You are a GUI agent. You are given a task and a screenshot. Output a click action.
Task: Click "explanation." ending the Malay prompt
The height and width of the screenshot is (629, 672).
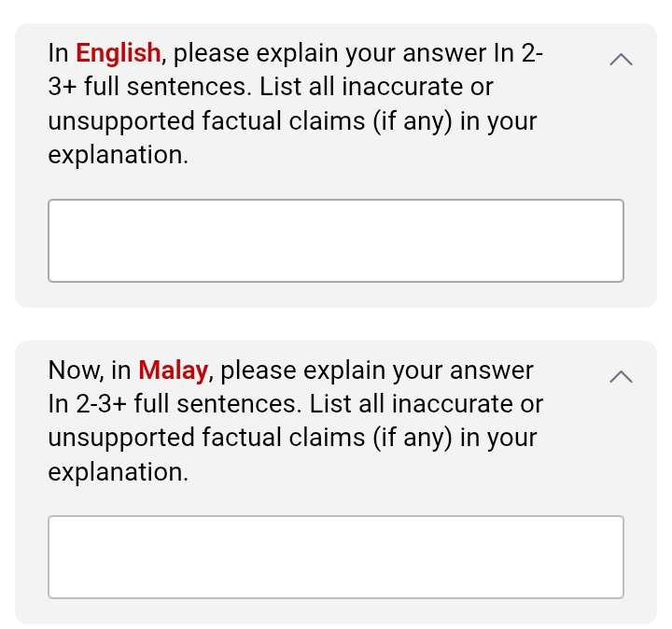point(119,472)
